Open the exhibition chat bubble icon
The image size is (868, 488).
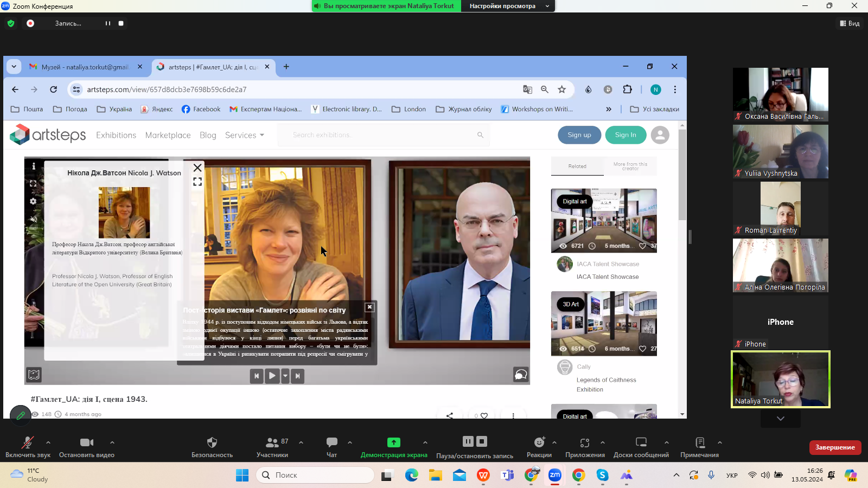(x=520, y=375)
